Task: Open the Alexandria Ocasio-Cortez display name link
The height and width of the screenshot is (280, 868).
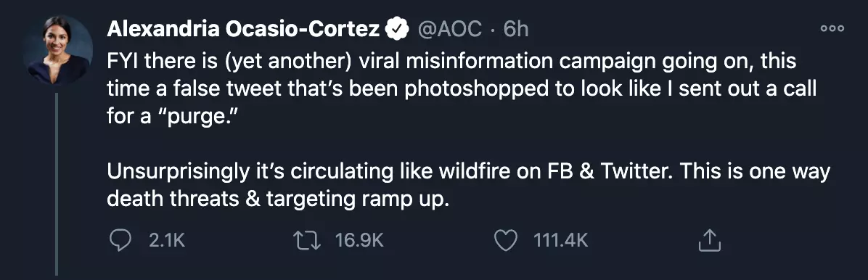Action: pos(244,29)
